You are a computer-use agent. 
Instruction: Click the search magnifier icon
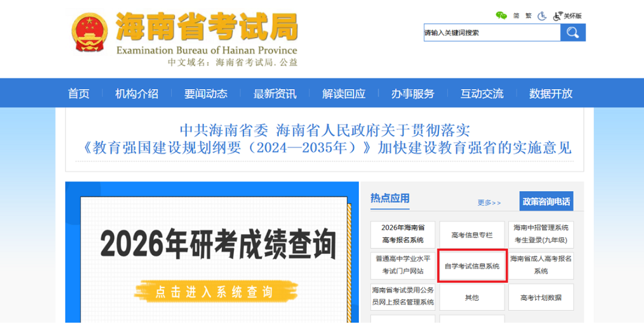coord(573,32)
